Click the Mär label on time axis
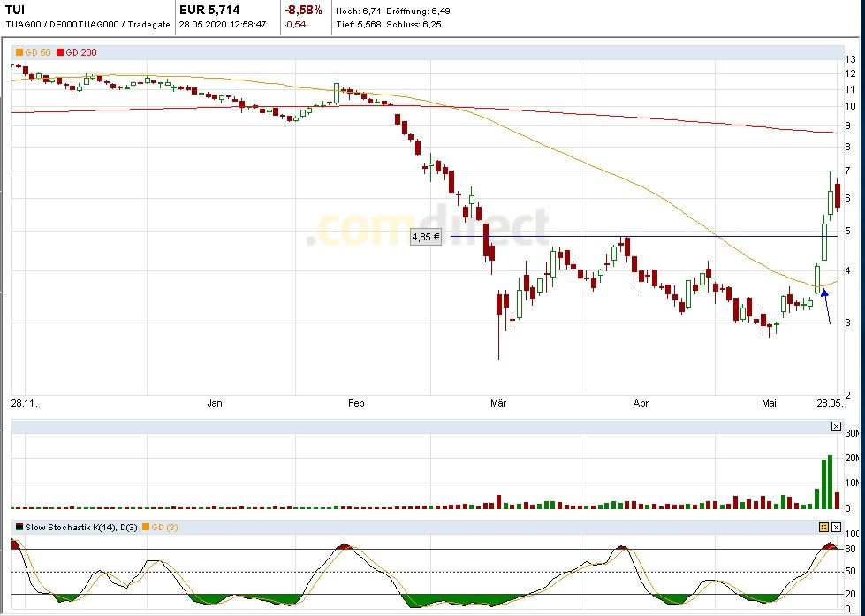 [x=497, y=404]
